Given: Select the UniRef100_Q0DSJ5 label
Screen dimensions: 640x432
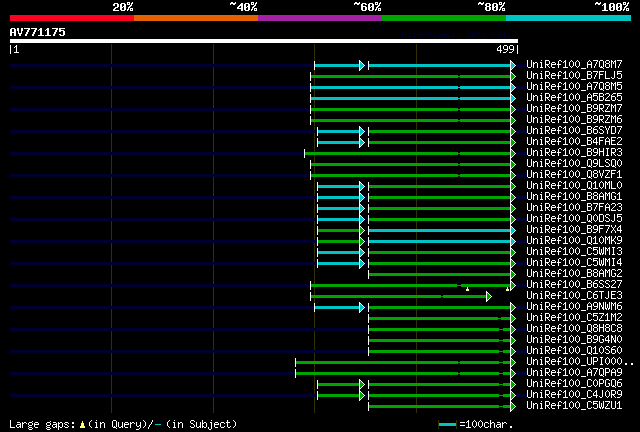Looking at the screenshot, I should pyautogui.click(x=574, y=219).
